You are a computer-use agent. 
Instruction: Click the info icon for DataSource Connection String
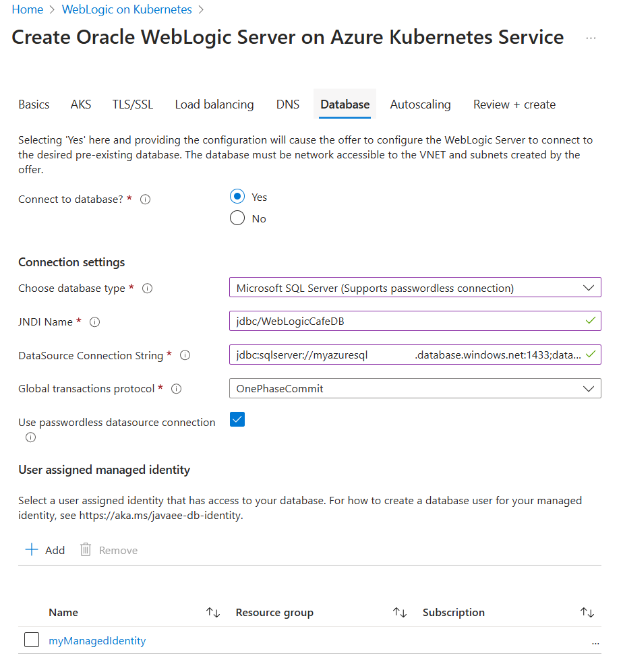coord(185,355)
